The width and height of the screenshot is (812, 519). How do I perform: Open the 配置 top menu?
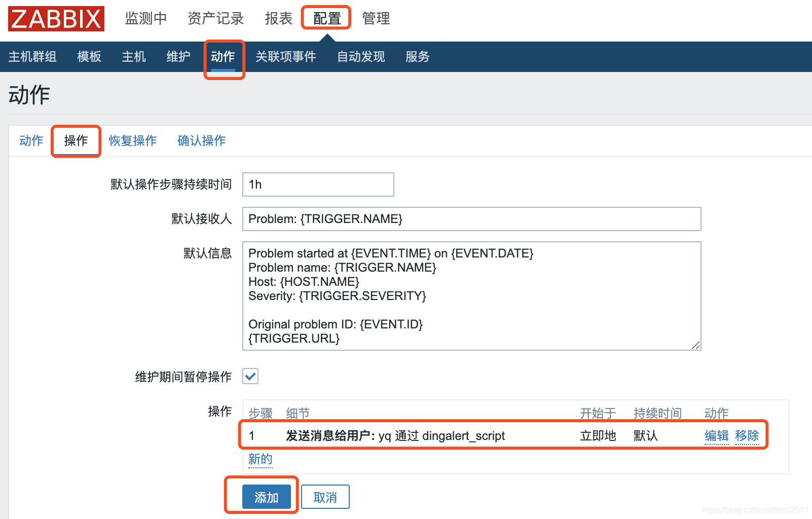[327, 19]
